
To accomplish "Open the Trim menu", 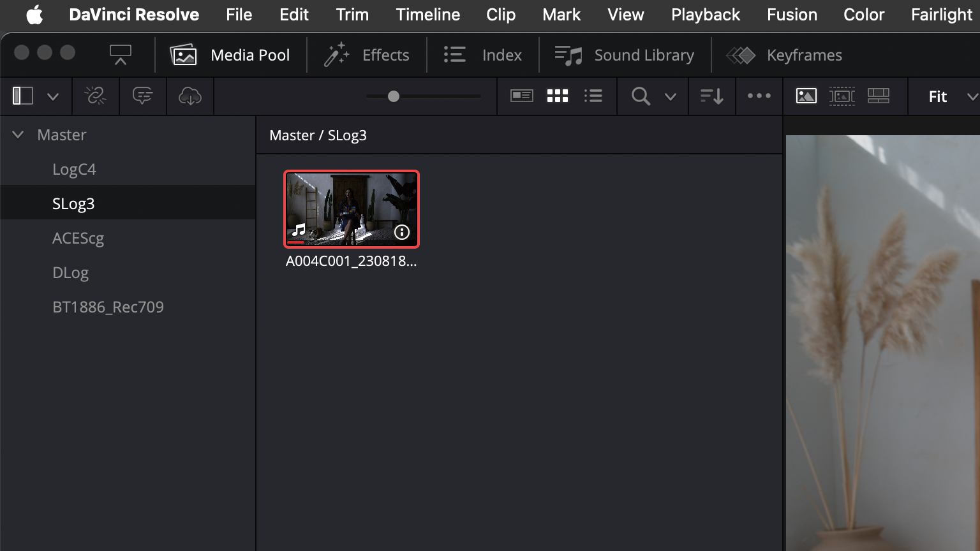I will coord(352,15).
